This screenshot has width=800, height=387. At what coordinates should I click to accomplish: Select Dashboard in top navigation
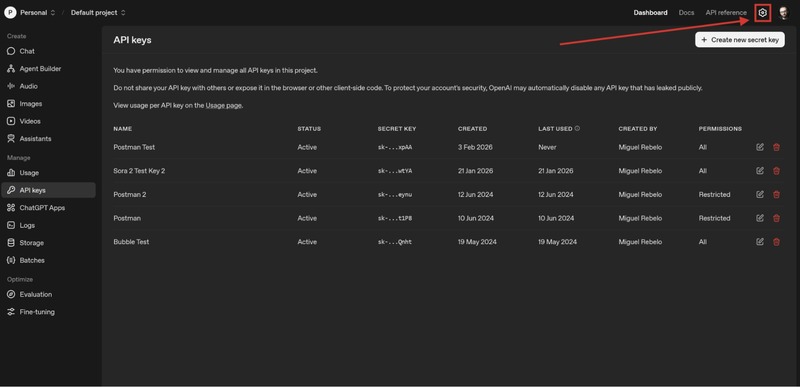click(x=650, y=12)
